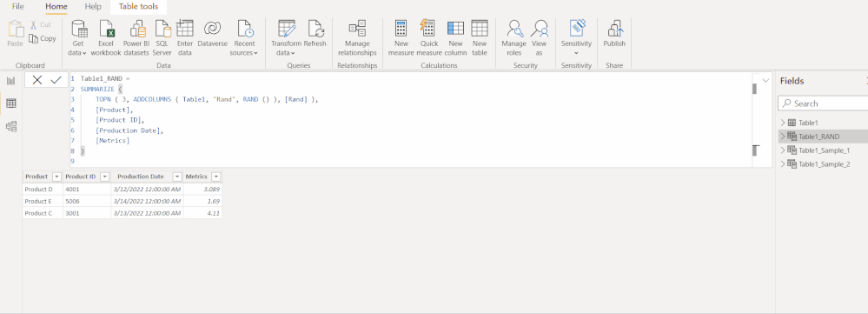This screenshot has height=314, width=868.
Task: Import an Excel workbook
Action: tap(106, 37)
